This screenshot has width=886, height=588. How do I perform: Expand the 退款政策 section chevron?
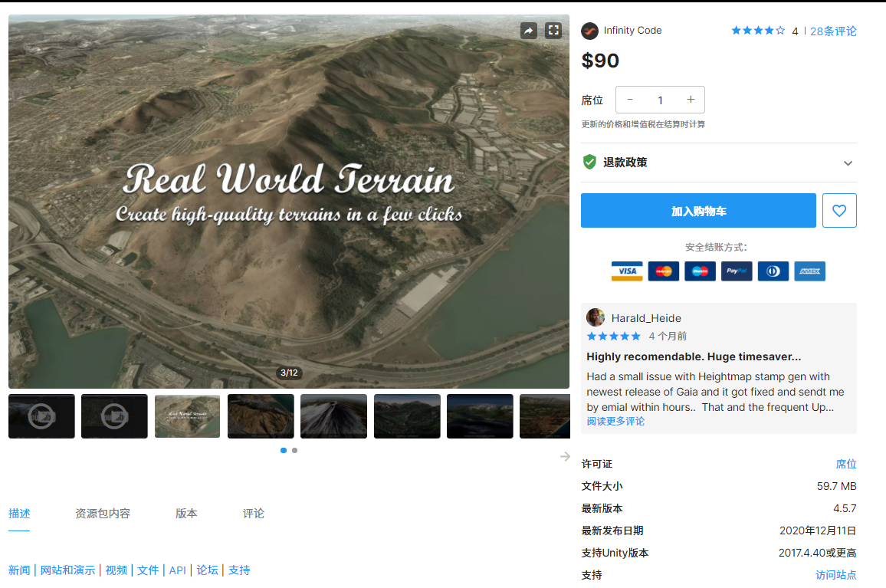pos(848,163)
